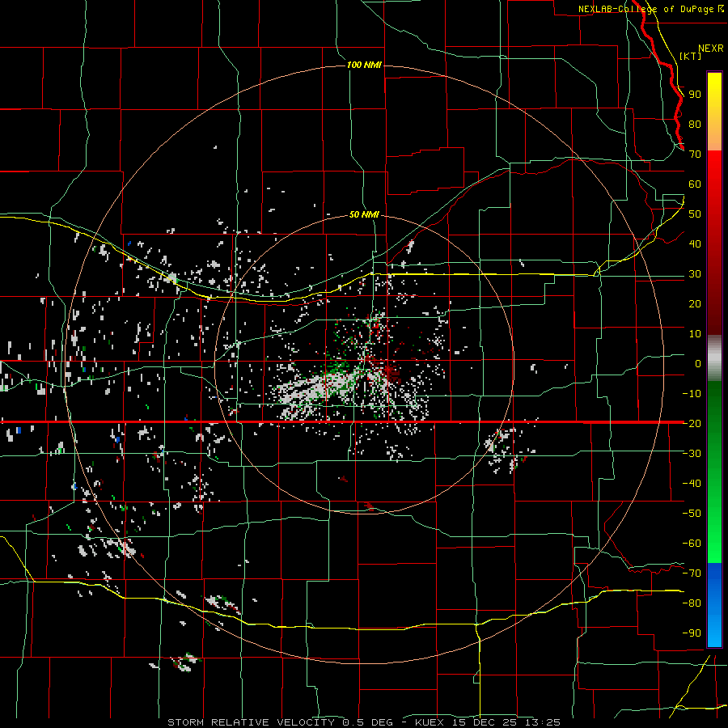Click the positive 10 value on velocity scale
Image resolution: width=728 pixels, height=728 pixels.
coord(695,334)
